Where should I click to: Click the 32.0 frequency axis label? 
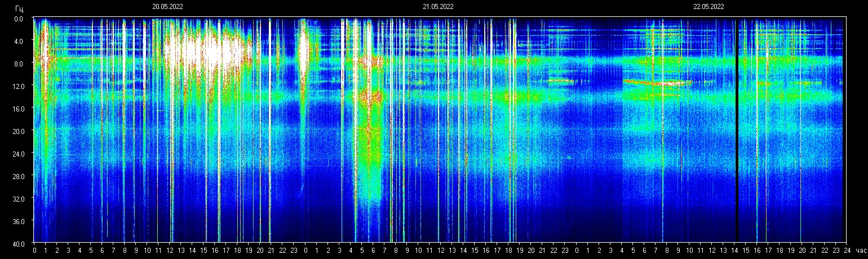coord(17,199)
